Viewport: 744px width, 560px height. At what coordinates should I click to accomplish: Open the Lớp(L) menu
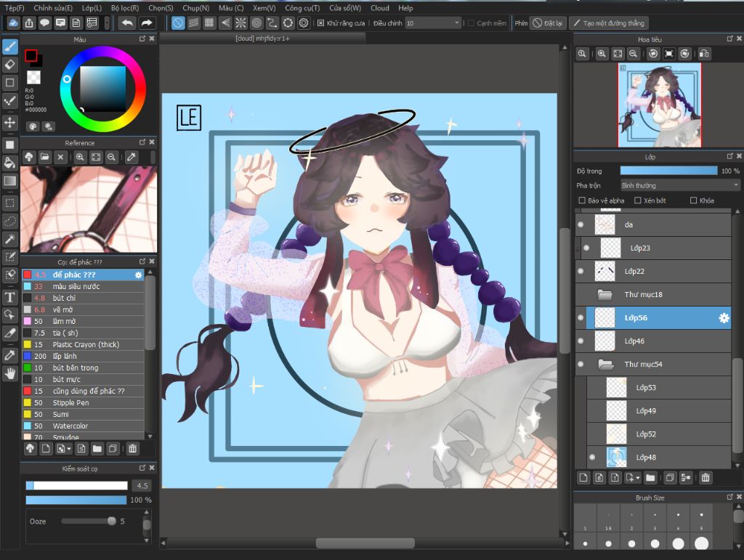click(92, 8)
